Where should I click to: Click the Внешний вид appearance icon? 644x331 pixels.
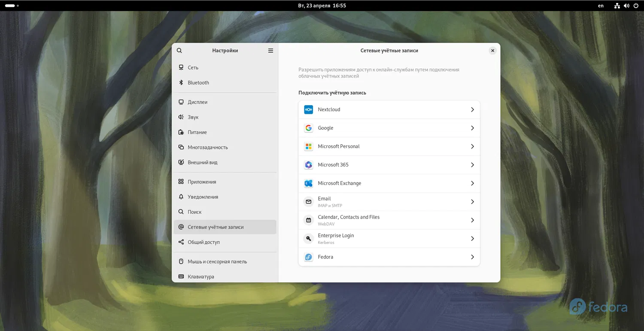pyautogui.click(x=181, y=162)
